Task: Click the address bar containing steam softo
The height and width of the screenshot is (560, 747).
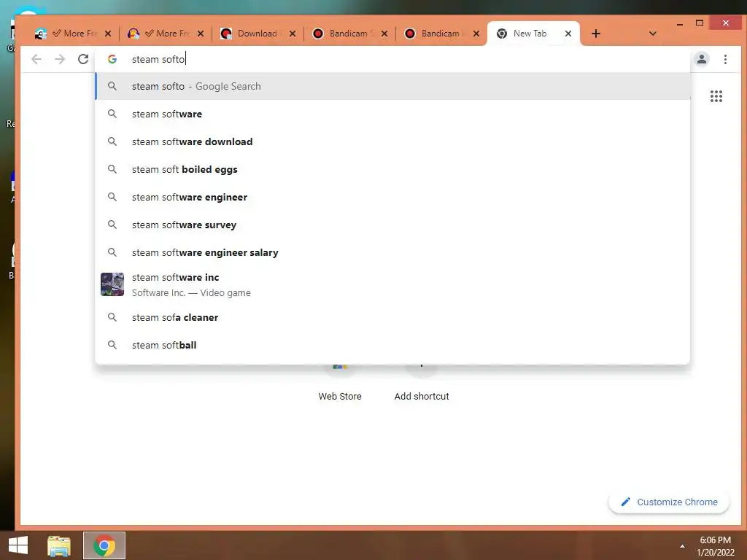Action: [392, 59]
